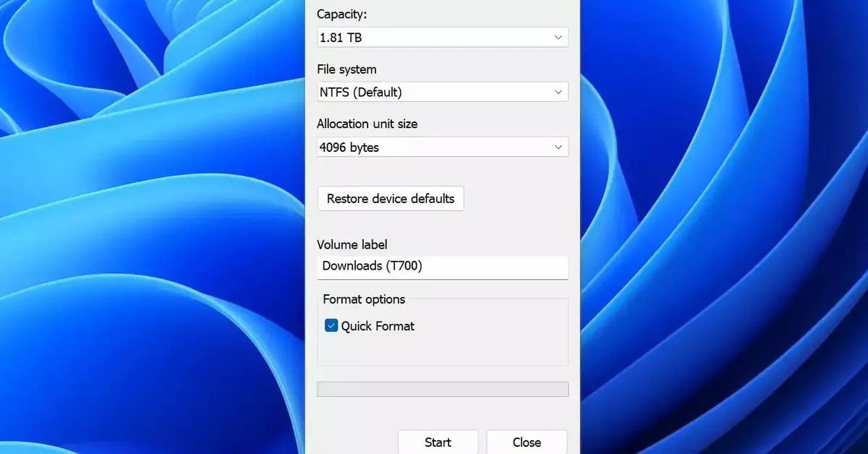This screenshot has height=454, width=868.
Task: Click the Volume label heading
Action: [352, 244]
